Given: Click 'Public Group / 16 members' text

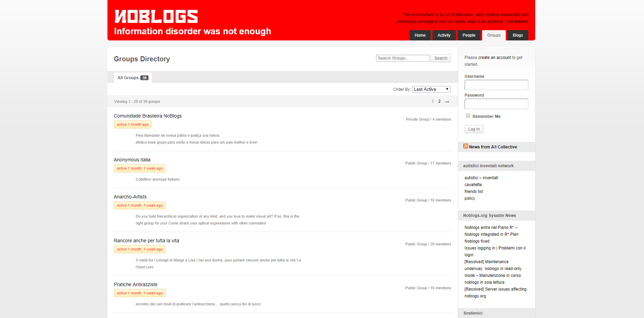Looking at the screenshot, I should (428, 288).
